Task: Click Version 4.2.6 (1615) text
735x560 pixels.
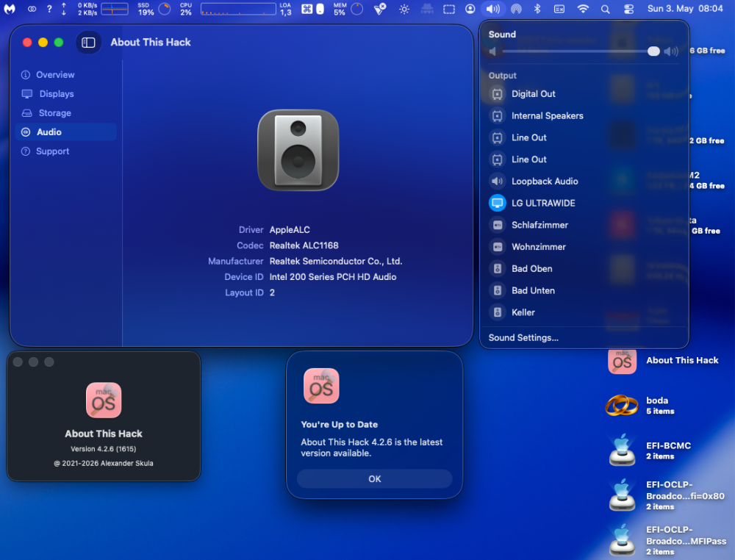Action: (104, 449)
